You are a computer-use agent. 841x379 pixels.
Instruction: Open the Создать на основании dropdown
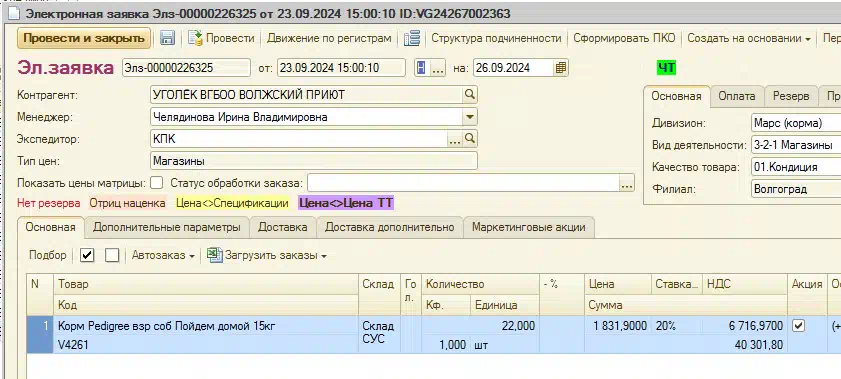click(x=749, y=38)
